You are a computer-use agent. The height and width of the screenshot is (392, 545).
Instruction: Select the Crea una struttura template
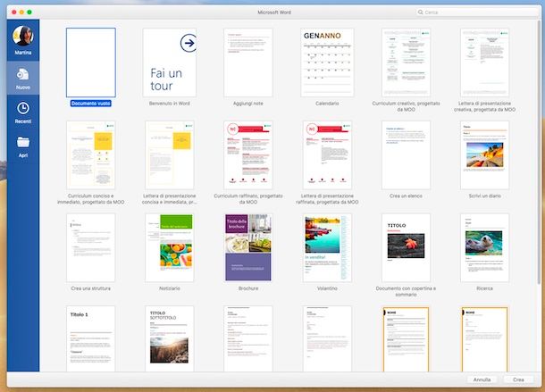tap(91, 247)
